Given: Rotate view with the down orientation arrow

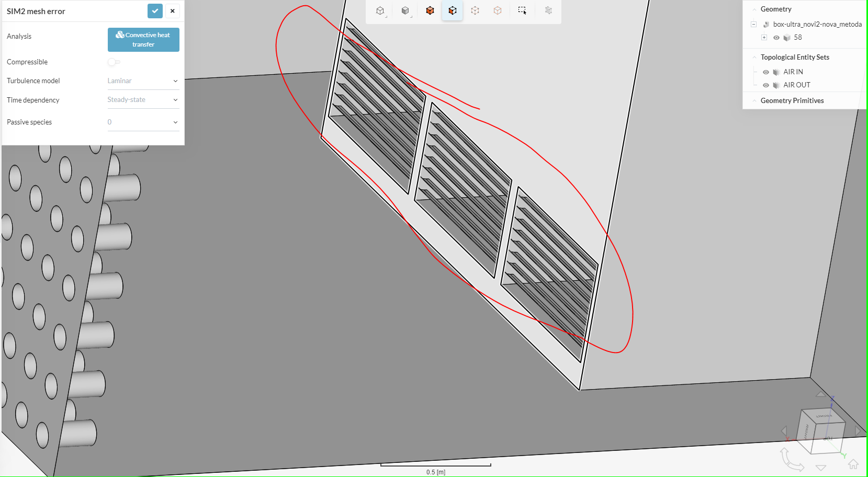Looking at the screenshot, I should [821, 468].
